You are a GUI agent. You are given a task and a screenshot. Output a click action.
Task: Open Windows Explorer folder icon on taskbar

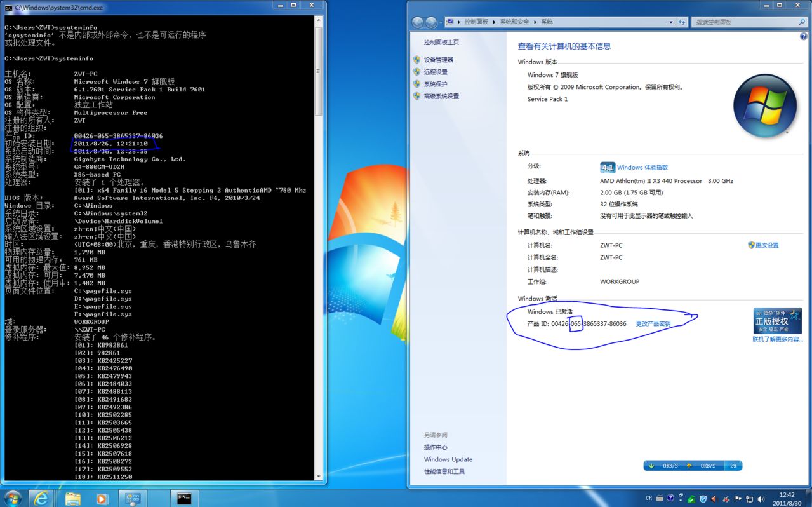pyautogui.click(x=73, y=498)
